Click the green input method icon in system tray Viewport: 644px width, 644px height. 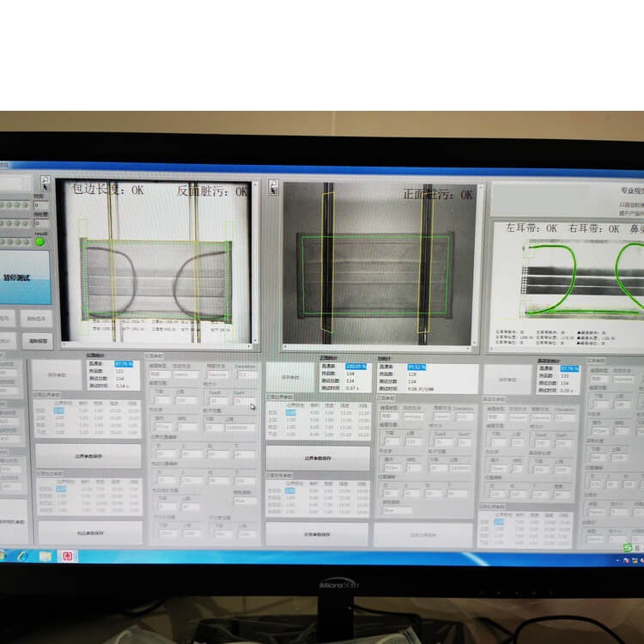click(x=628, y=548)
